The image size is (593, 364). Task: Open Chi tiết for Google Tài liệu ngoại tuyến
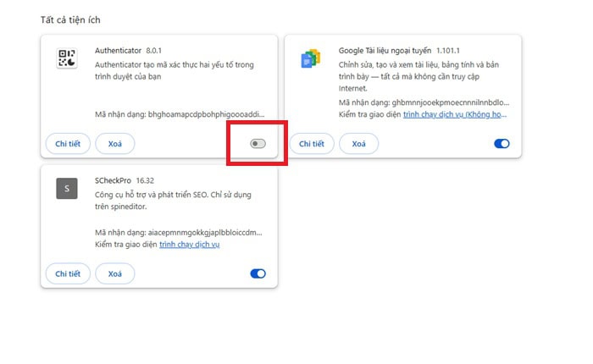[x=312, y=144]
